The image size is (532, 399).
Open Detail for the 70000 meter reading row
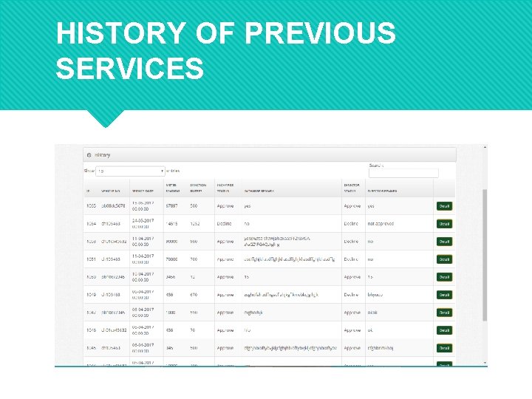pyautogui.click(x=444, y=259)
